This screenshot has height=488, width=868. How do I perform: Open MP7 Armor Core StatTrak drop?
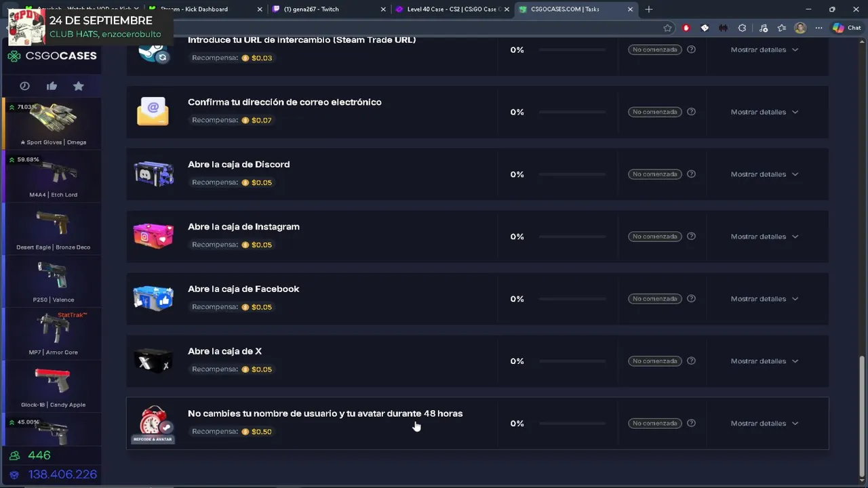point(53,333)
